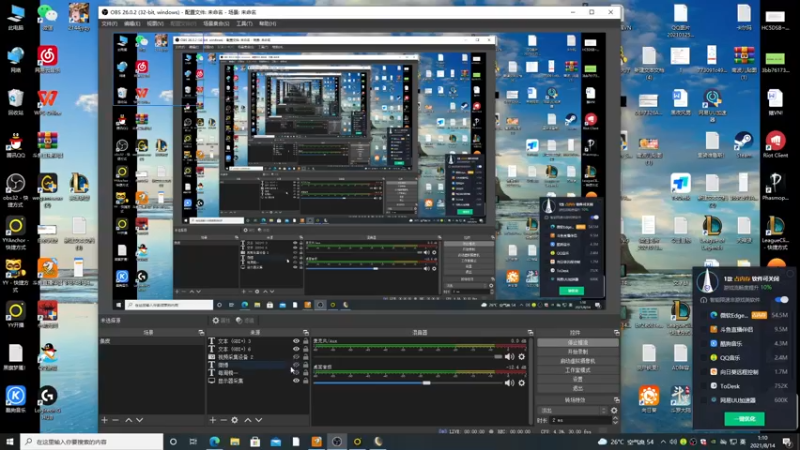800x450 pixels.
Task: Select the 显示器采集 source row
Action: [258, 381]
